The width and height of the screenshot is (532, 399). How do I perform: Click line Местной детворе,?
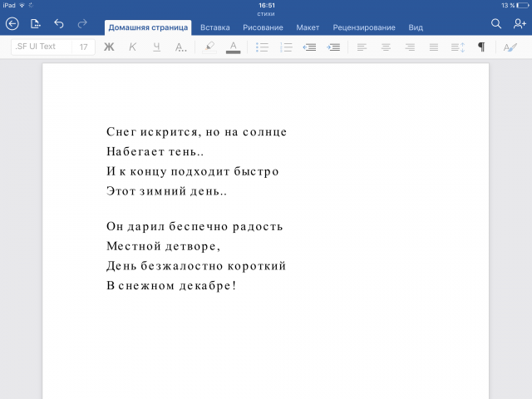click(x=164, y=246)
